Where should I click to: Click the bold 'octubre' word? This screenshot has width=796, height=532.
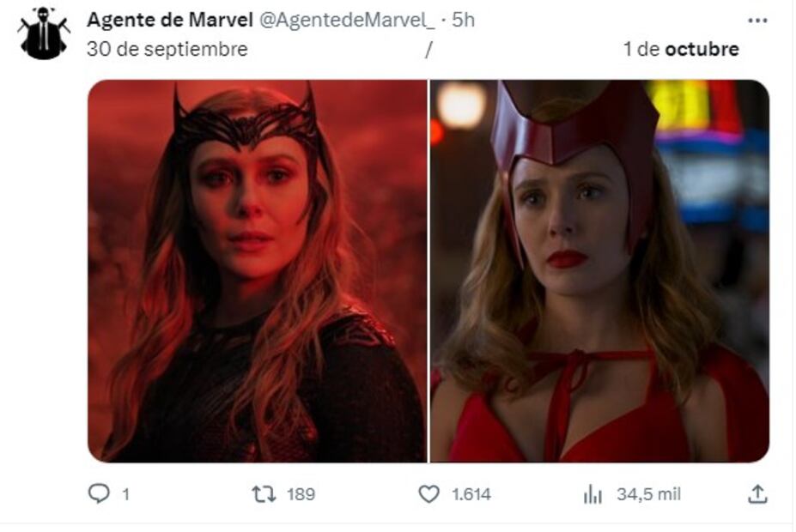tap(702, 49)
